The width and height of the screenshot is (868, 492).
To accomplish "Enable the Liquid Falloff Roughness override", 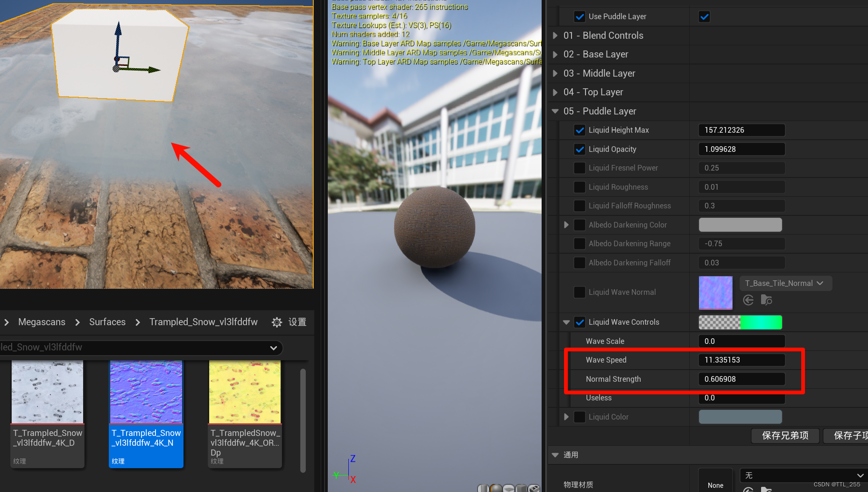I will pyautogui.click(x=579, y=206).
